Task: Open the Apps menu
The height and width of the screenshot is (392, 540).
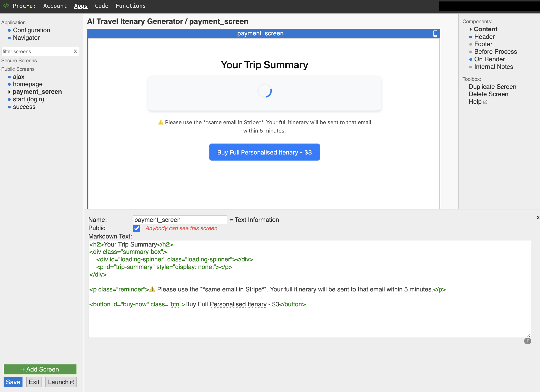Action: [x=81, y=6]
